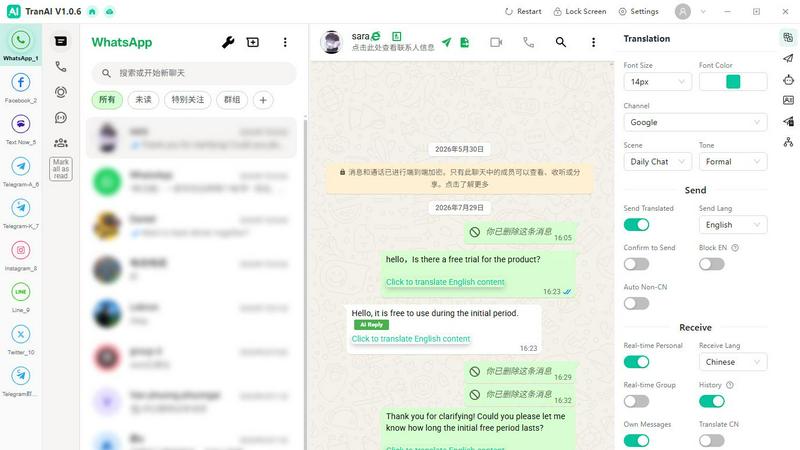
Task: Open the chats list icon in WhatsApp nav
Action: (61, 41)
